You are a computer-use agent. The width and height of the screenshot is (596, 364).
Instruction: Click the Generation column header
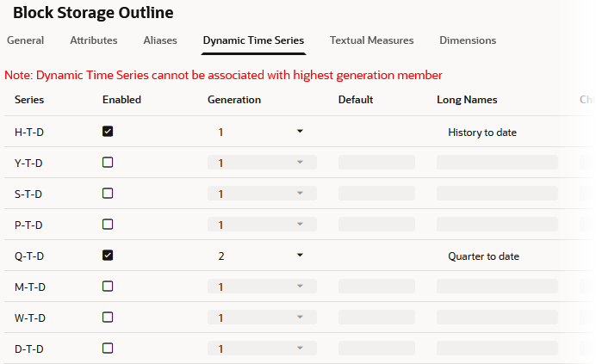tap(234, 100)
